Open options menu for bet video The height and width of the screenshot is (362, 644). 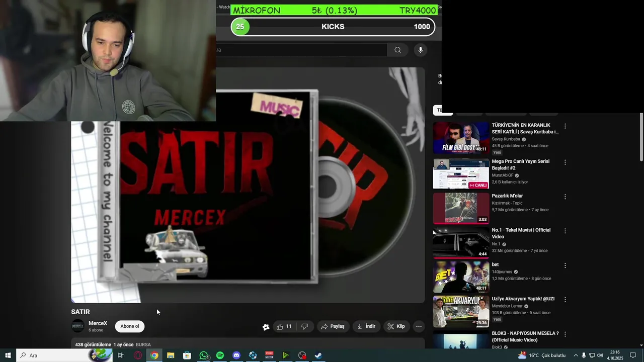coord(565,265)
